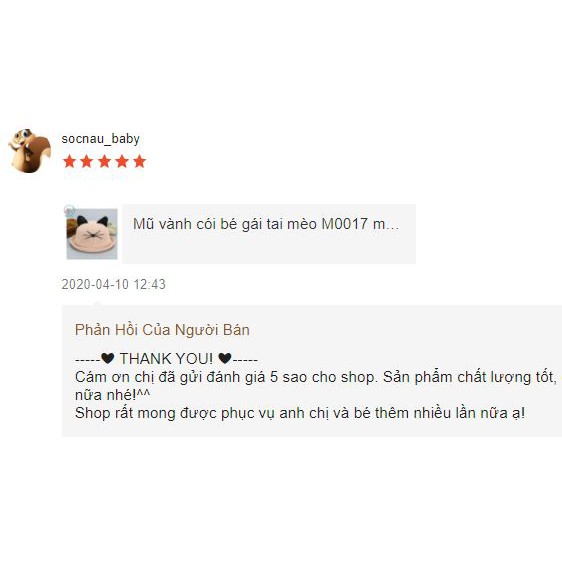This screenshot has width=562, height=562.
Task: Click the small badge on the thumbnail corner
Action: pyautogui.click(x=69, y=210)
